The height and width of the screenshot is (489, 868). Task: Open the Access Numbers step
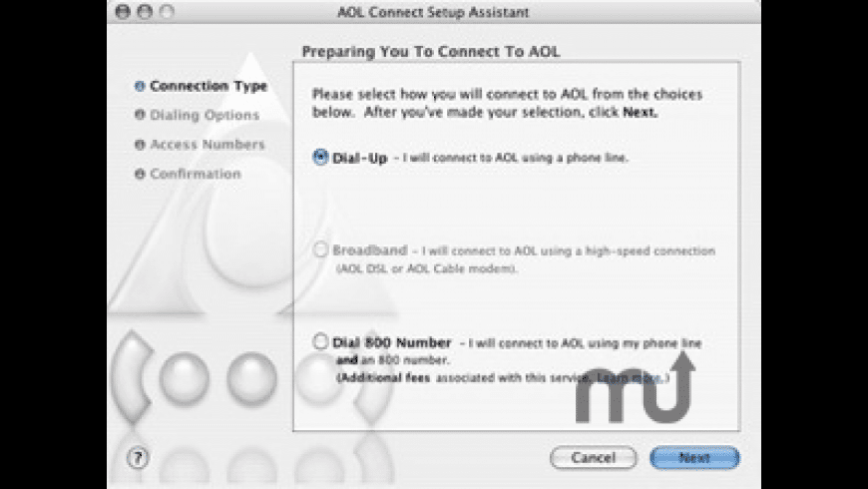(x=207, y=145)
